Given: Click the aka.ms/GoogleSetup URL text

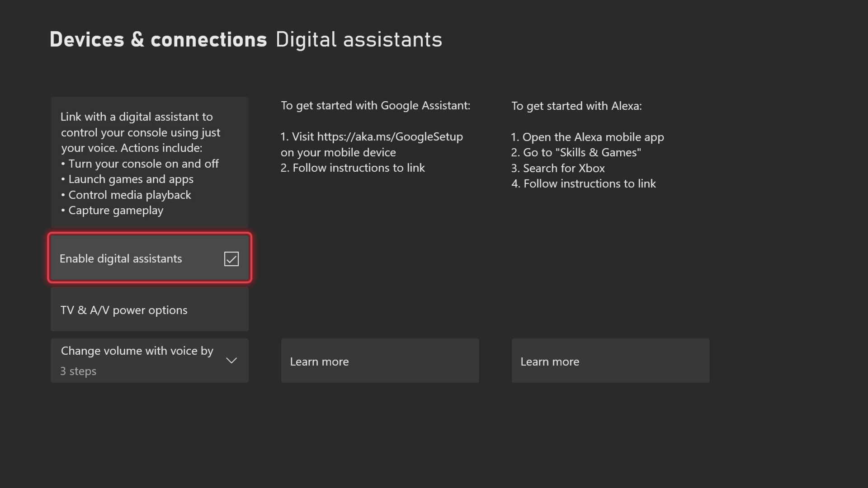Looking at the screenshot, I should pyautogui.click(x=390, y=136).
